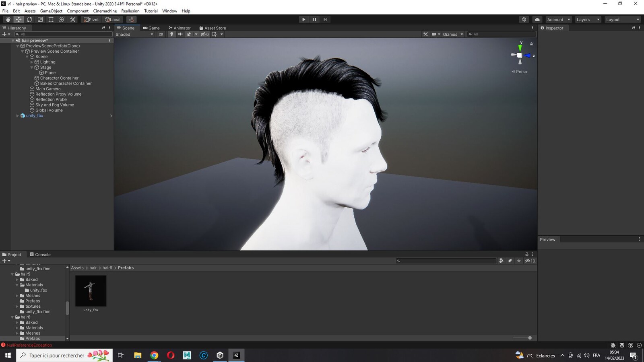The image size is (644, 362).
Task: Expand the Lighting hierarchy node
Action: (x=32, y=62)
